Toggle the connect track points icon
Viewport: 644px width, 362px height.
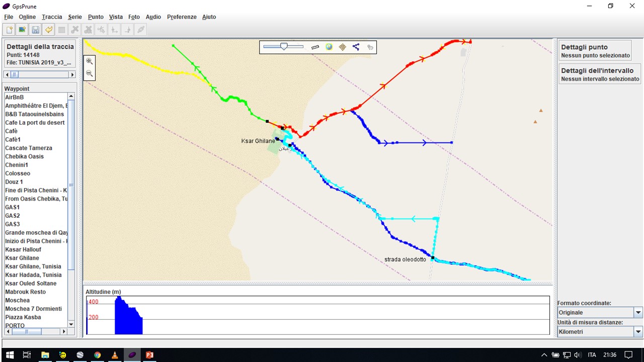pos(356,47)
